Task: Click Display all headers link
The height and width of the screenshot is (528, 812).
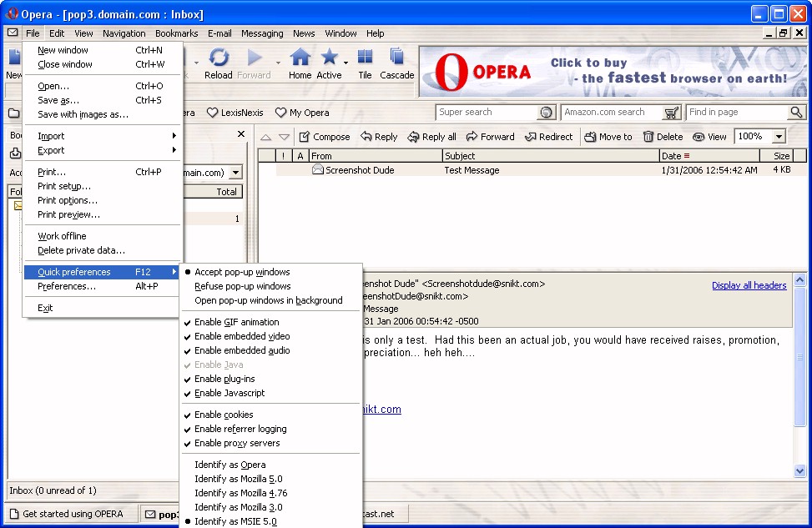Action: click(x=749, y=285)
